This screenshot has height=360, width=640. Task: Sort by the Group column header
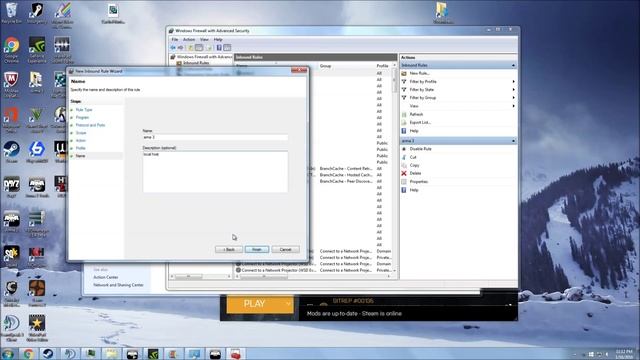pos(325,66)
